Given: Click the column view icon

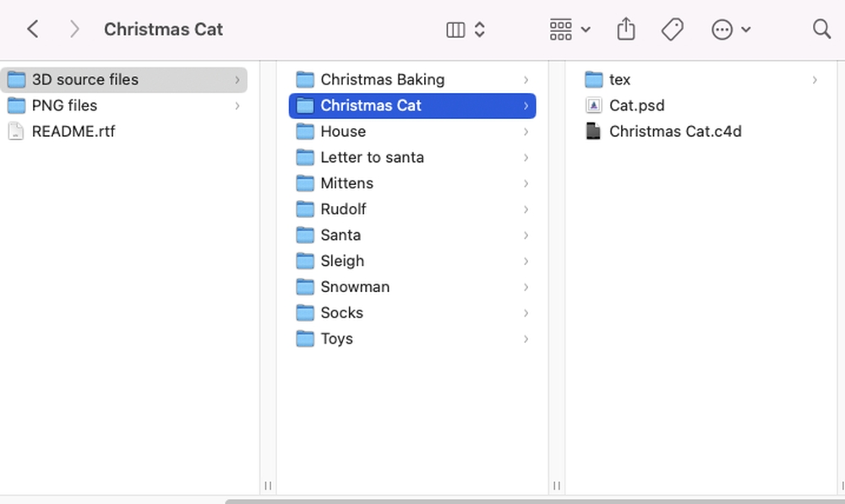Looking at the screenshot, I should [455, 30].
